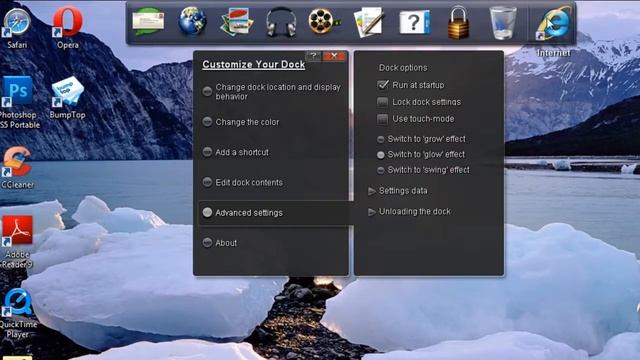Launch the globe browser dock icon
Screen dimensions: 640x360
192,22
